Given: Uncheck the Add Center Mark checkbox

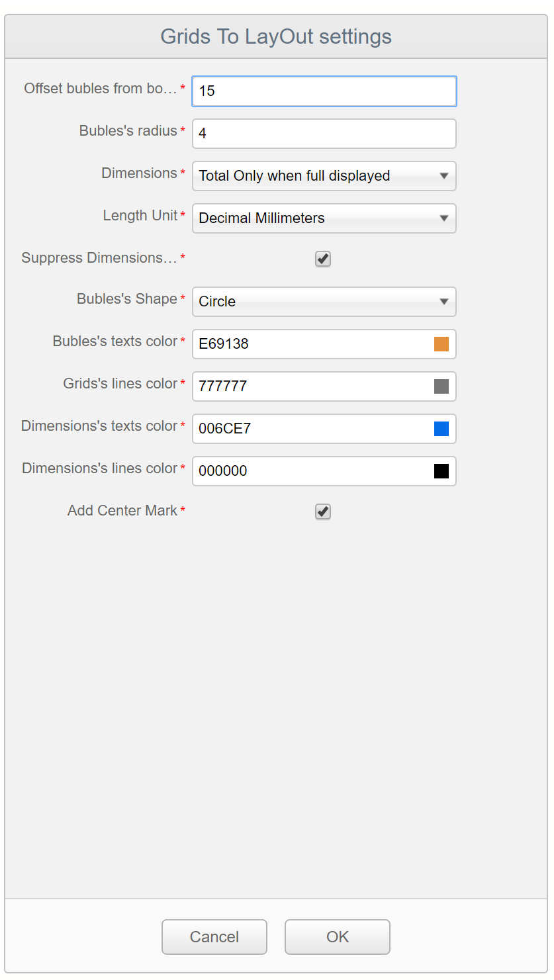Looking at the screenshot, I should click(323, 512).
